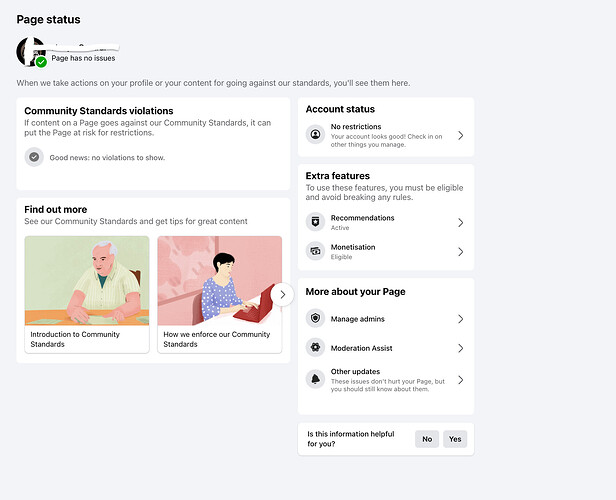
Task: Expand the Recommendations row chevron
Action: 460,222
